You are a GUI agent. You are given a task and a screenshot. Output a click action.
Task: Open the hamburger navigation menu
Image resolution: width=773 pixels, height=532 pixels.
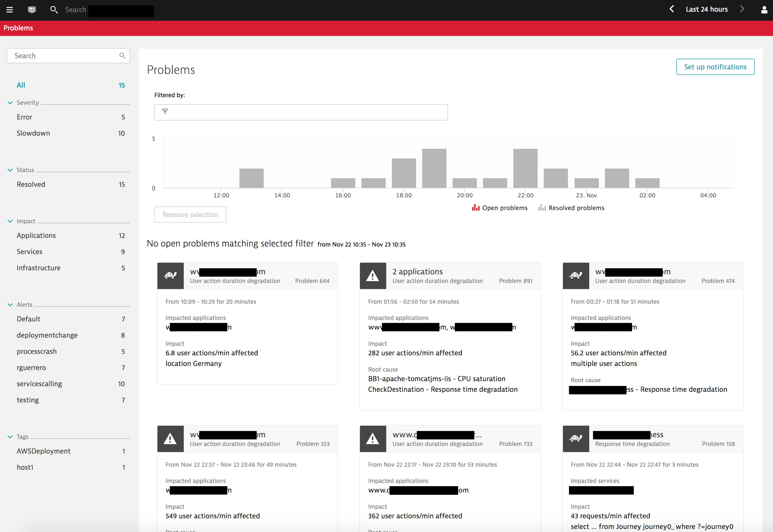tap(10, 10)
